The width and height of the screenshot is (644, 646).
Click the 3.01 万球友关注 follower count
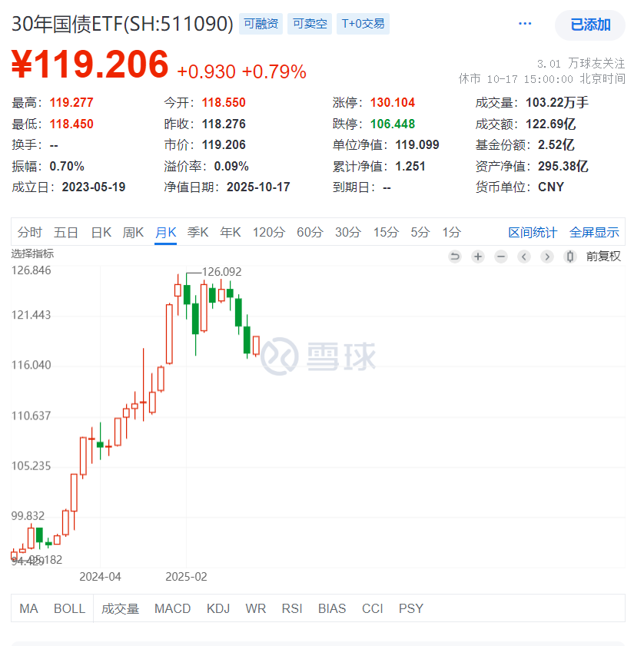[x=581, y=64]
